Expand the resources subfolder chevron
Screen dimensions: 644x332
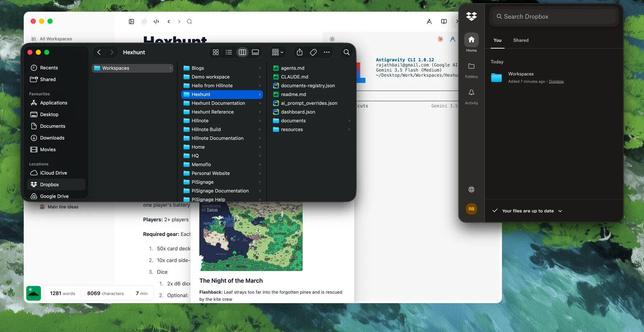[x=349, y=129]
